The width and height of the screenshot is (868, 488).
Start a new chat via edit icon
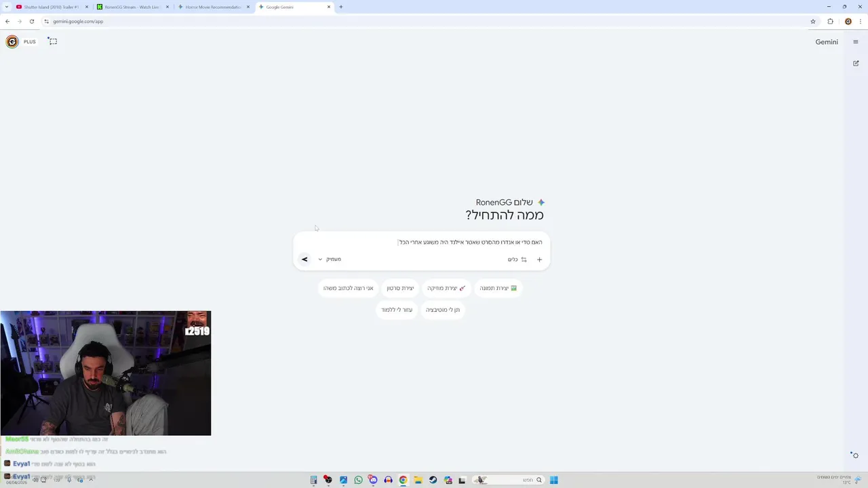point(855,63)
